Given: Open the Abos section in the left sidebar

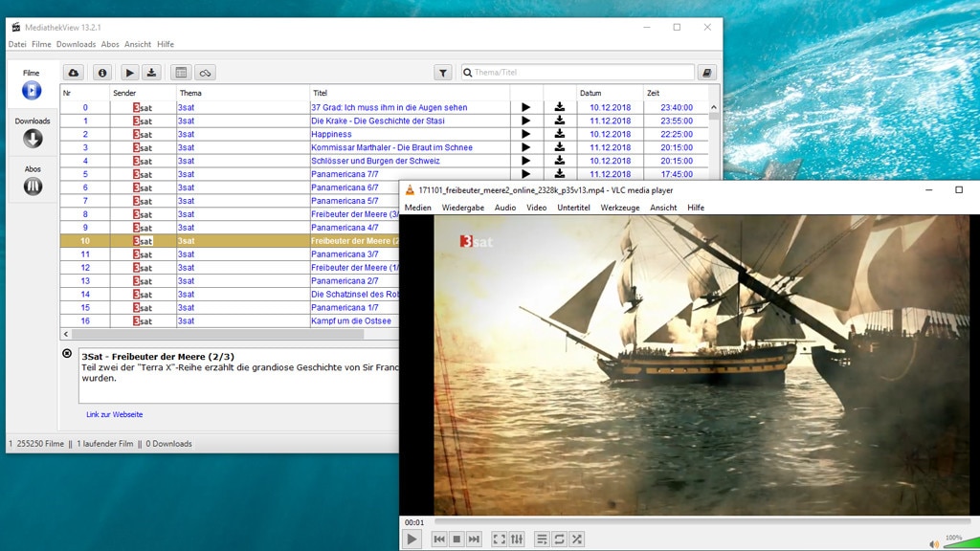Looking at the screenshot, I should click(x=33, y=182).
